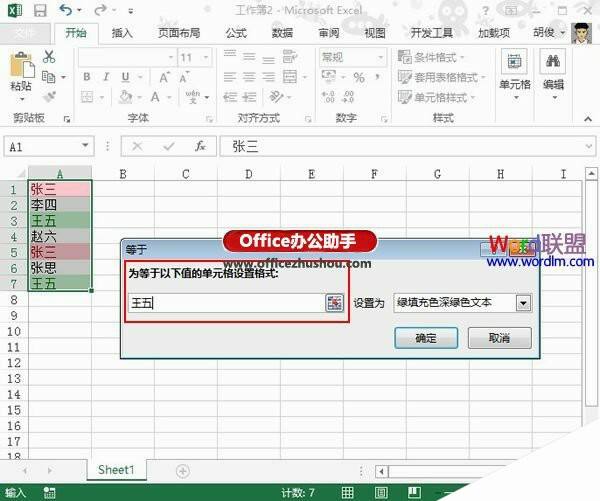Click the phonetic guide wén icon

[x=193, y=97]
